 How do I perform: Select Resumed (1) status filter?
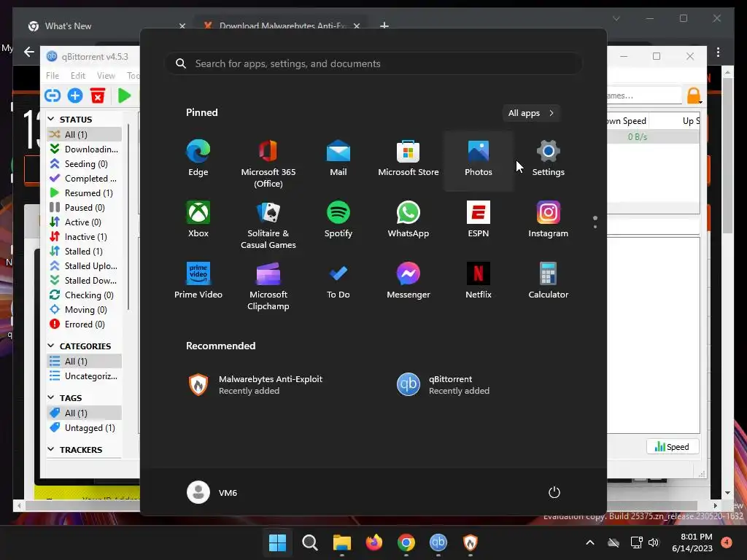(85, 192)
